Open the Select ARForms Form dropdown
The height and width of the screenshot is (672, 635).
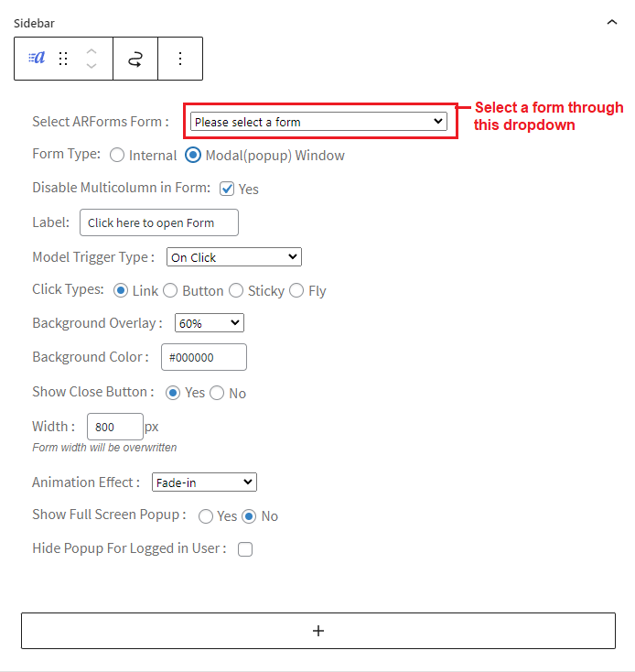pyautogui.click(x=317, y=122)
